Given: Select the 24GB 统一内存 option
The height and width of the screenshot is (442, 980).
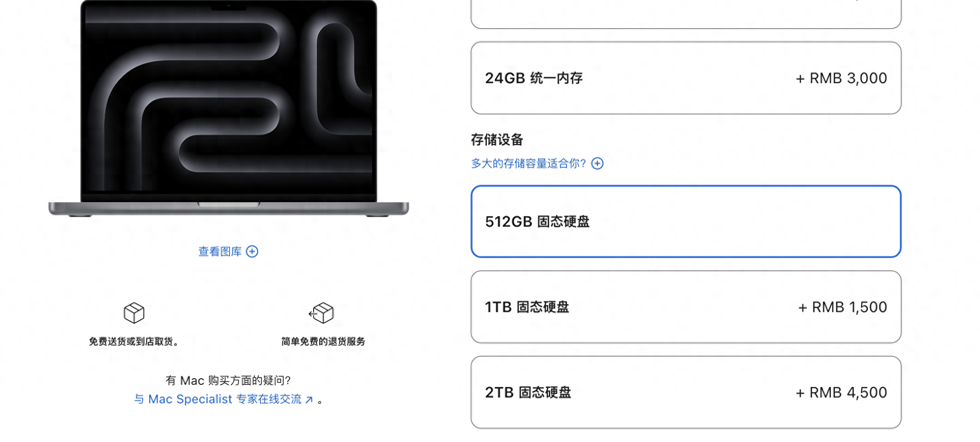Looking at the screenshot, I should click(686, 78).
